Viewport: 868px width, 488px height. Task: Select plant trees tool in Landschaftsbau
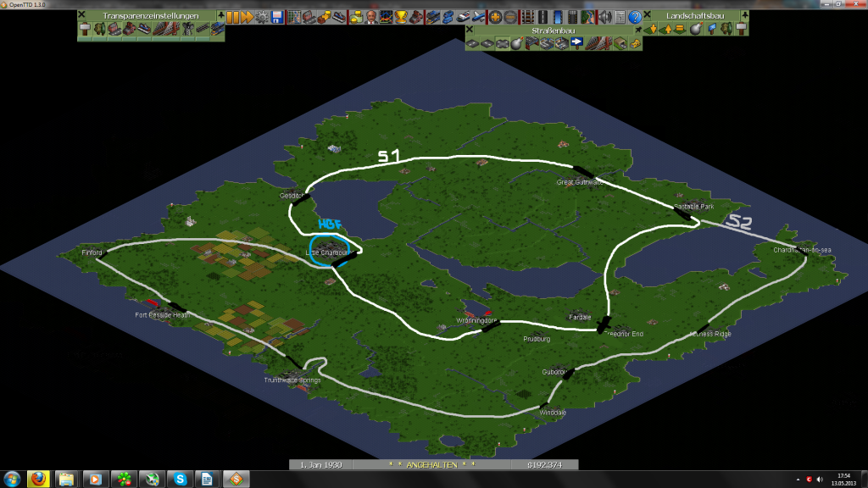coord(726,28)
